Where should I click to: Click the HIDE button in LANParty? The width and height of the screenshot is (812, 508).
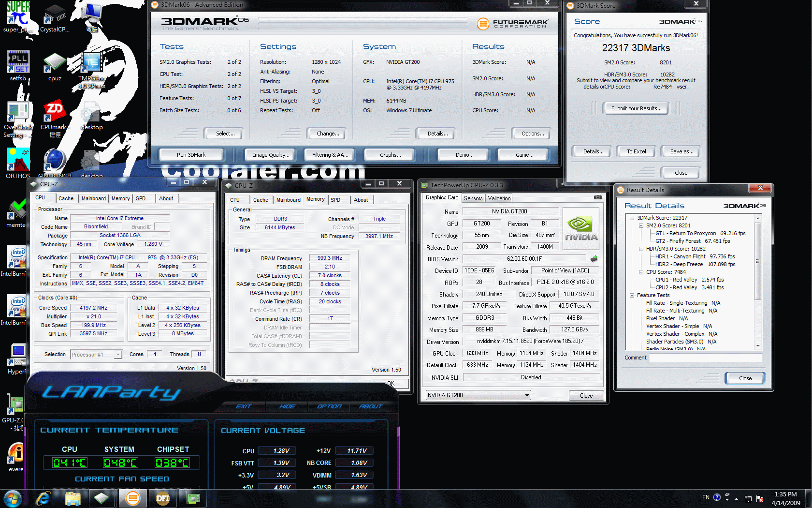coord(287,406)
